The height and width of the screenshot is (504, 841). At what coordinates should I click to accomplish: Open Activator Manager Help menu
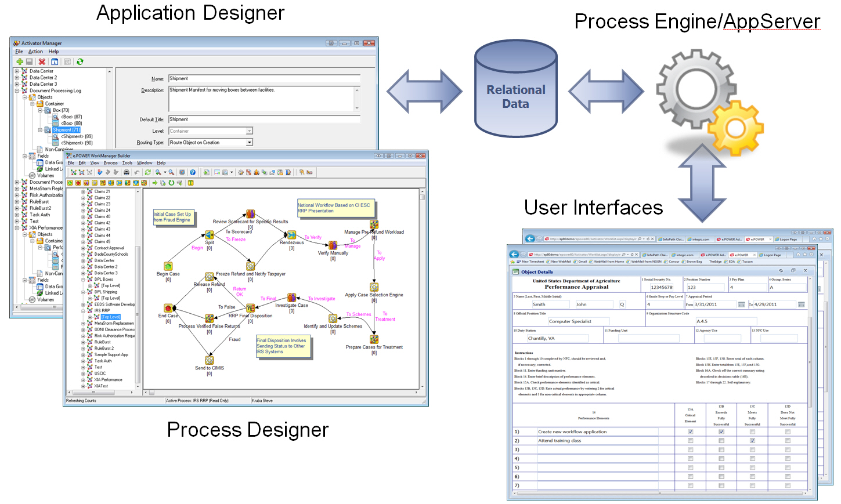point(53,52)
